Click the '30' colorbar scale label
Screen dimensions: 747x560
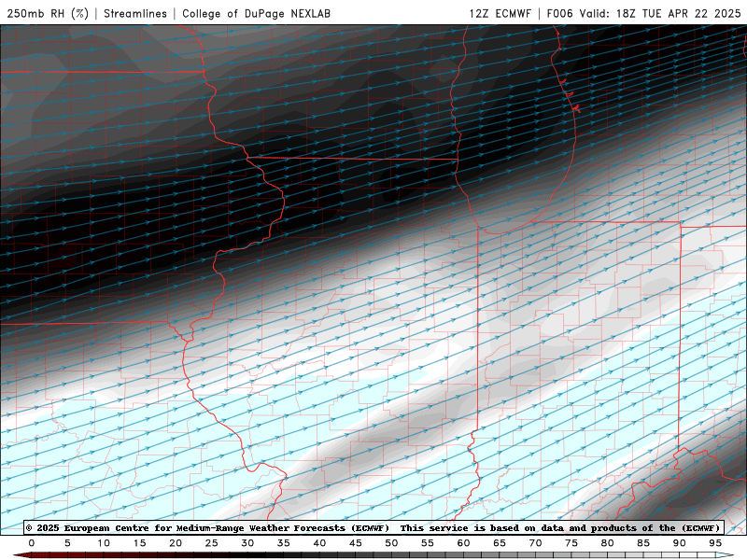(247, 543)
